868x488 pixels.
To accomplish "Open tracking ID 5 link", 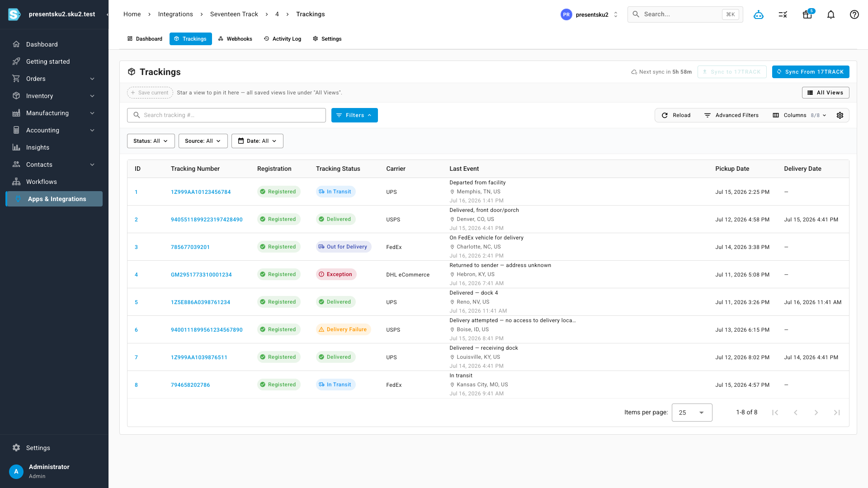I will pos(136,302).
